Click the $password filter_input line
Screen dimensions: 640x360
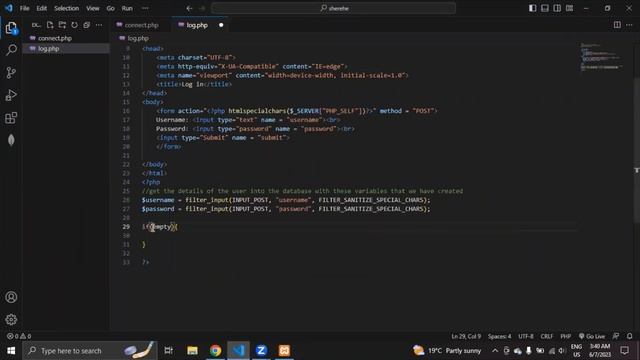click(x=286, y=209)
